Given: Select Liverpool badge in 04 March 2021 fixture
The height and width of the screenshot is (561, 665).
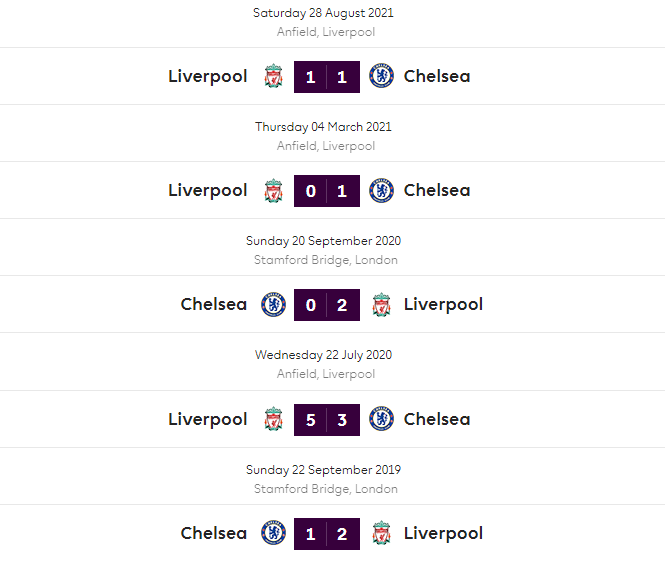Looking at the screenshot, I should pyautogui.click(x=273, y=190).
